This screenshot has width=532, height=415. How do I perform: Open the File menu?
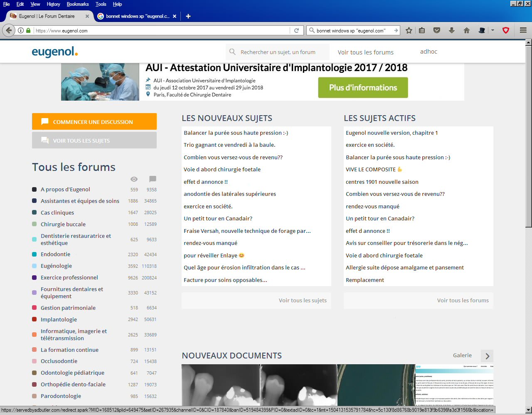pyautogui.click(x=7, y=4)
